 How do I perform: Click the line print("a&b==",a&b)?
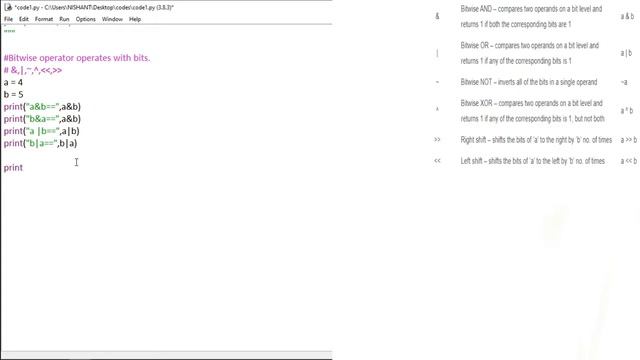coord(42,107)
